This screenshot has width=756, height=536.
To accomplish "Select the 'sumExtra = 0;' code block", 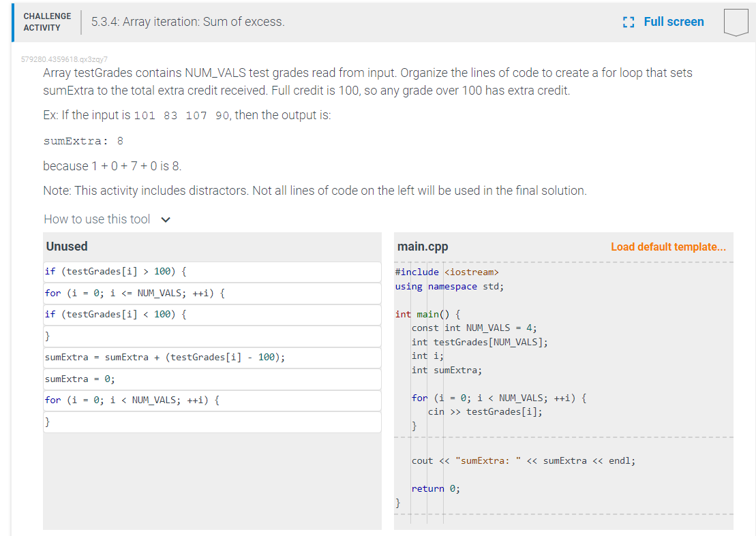I will point(211,379).
